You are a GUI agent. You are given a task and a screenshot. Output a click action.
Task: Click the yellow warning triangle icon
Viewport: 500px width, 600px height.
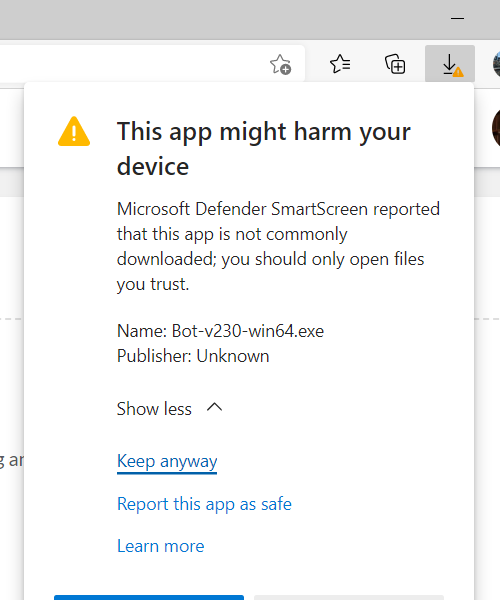(74, 131)
